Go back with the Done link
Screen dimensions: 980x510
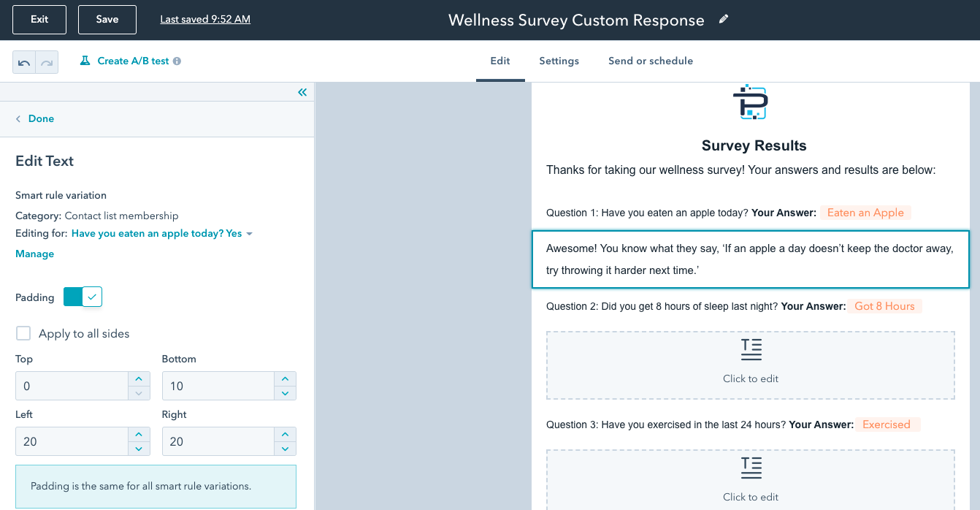pos(35,118)
